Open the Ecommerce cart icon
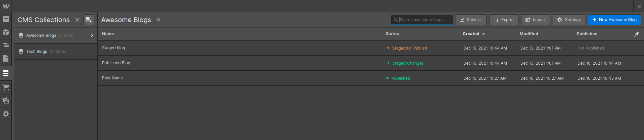644x140 pixels. [6, 87]
